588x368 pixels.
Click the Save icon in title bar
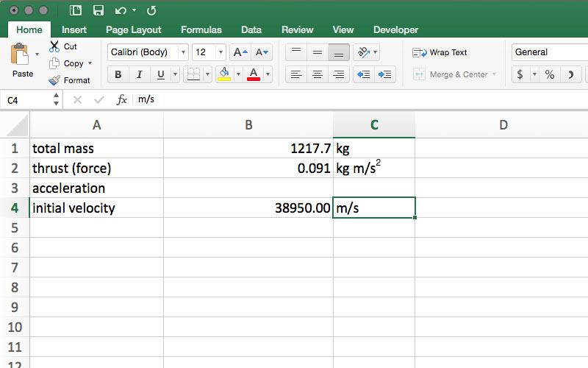[x=98, y=10]
